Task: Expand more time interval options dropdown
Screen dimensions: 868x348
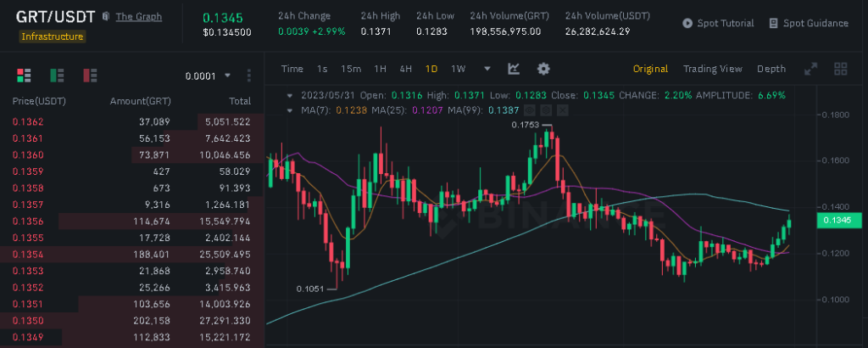Action: pos(487,69)
